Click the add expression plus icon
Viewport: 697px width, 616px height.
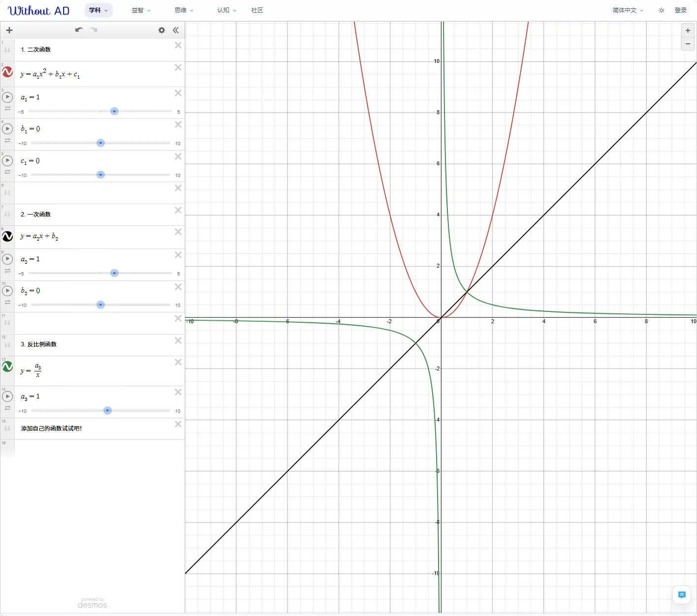click(x=9, y=31)
